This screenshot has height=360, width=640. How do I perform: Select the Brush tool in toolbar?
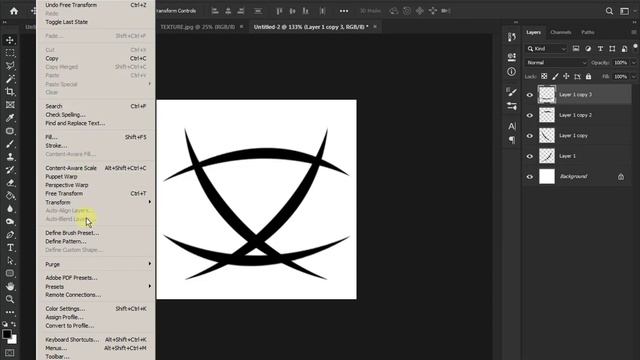(10, 144)
